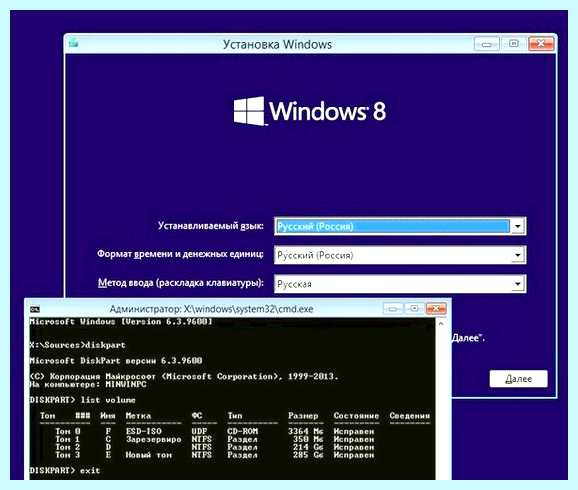The height and width of the screenshot is (490, 578).
Task: Close the cmd.exe administrator window
Action: (x=436, y=308)
